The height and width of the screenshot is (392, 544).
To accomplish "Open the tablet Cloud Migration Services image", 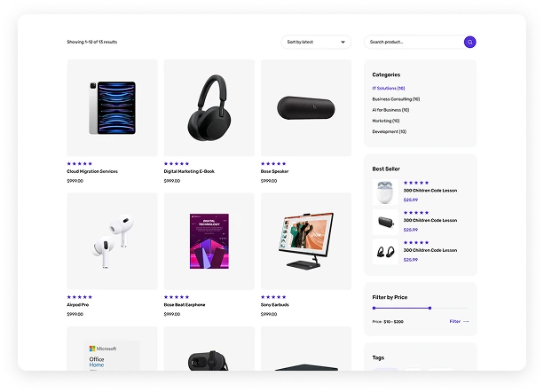I will [112, 108].
